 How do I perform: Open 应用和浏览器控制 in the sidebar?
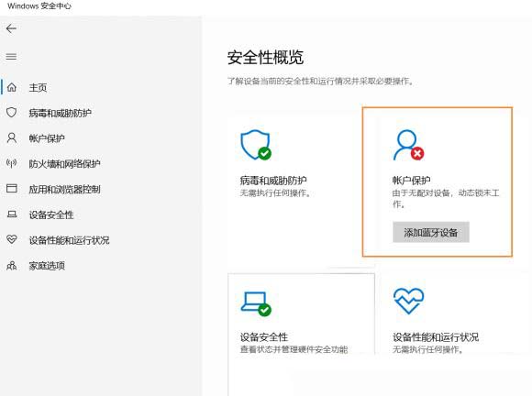[x=64, y=189]
